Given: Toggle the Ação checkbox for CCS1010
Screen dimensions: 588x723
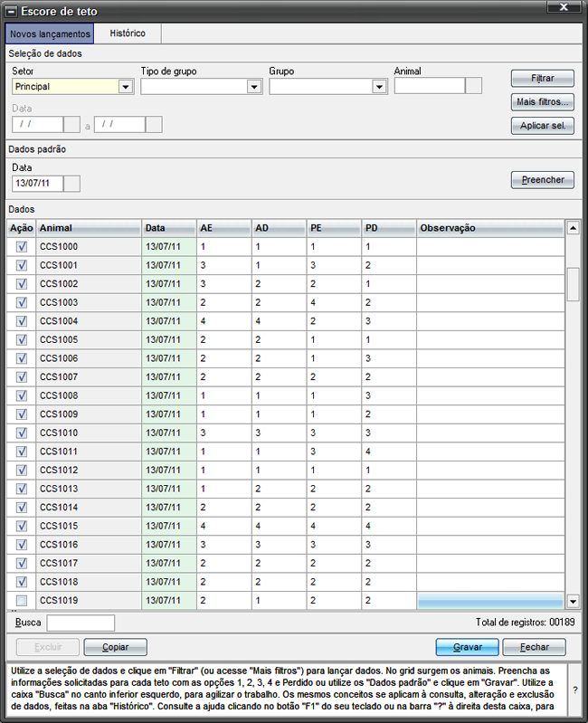Looking at the screenshot, I should pyautogui.click(x=22, y=433).
